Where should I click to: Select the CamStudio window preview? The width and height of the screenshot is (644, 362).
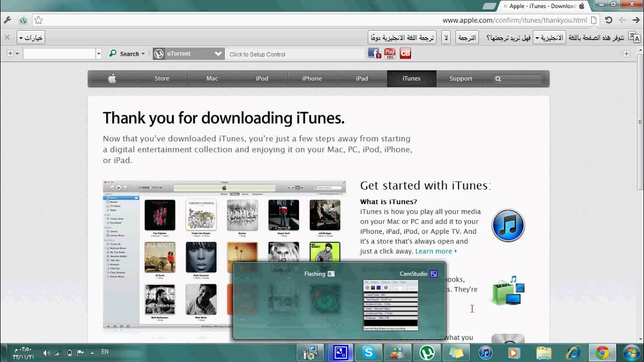pos(391,301)
